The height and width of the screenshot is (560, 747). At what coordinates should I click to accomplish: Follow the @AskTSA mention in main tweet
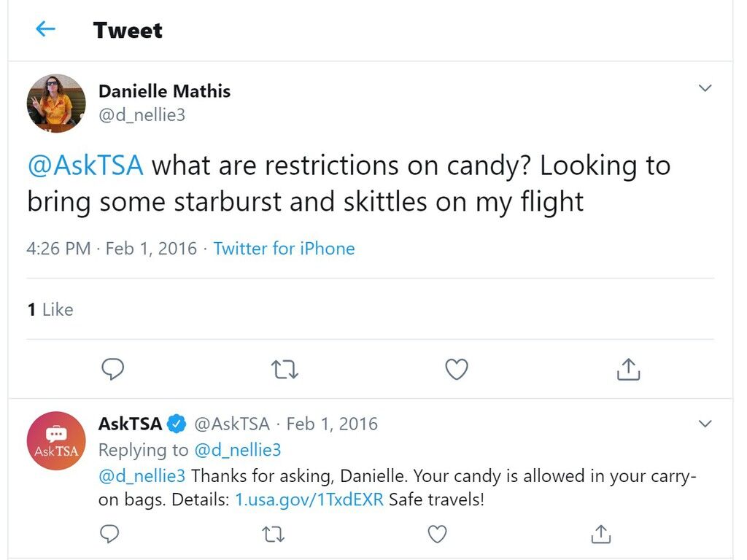coord(86,166)
